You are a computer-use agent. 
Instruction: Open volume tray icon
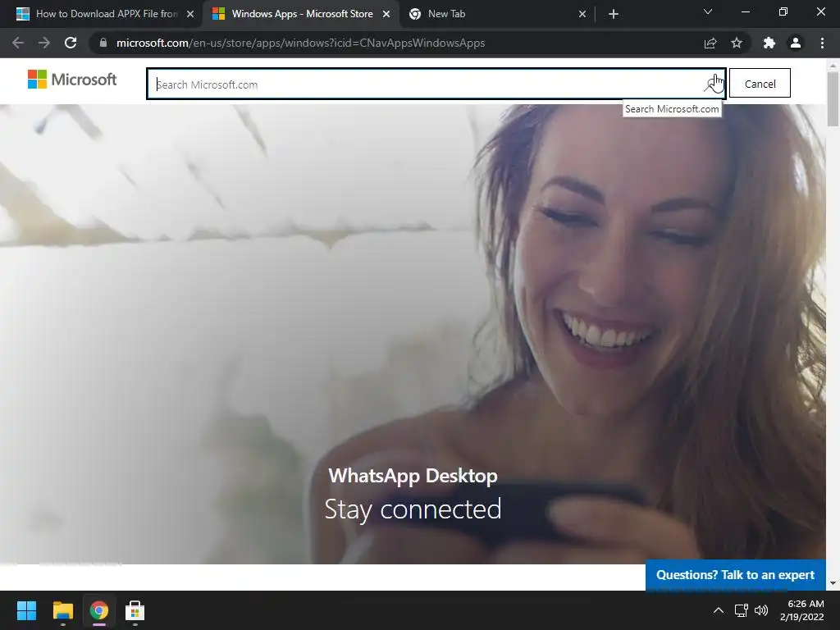point(760,610)
